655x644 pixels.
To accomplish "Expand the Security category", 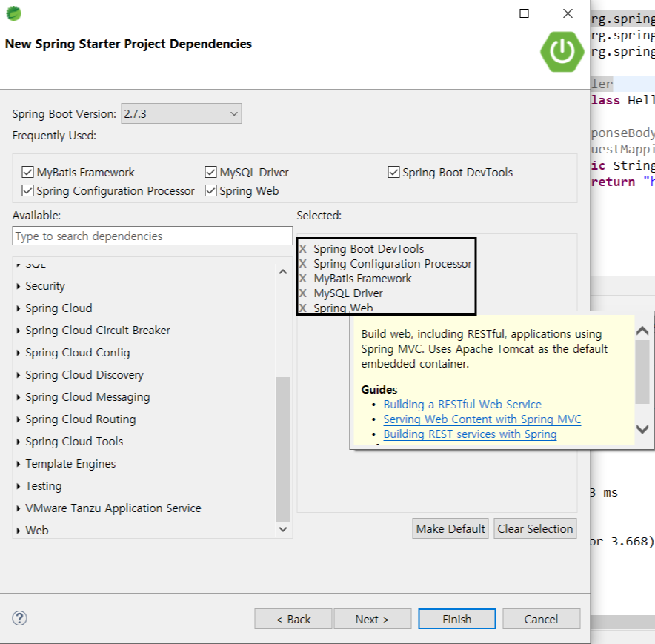I will coord(18,286).
